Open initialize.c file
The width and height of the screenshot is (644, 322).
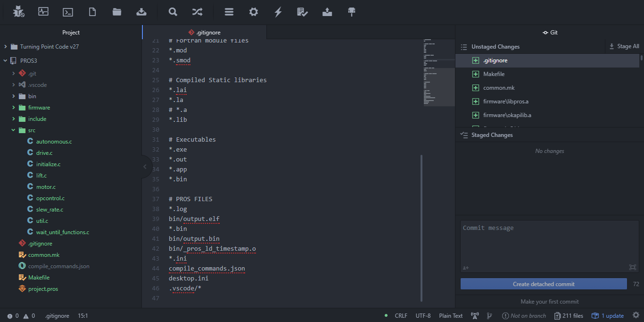click(48, 164)
